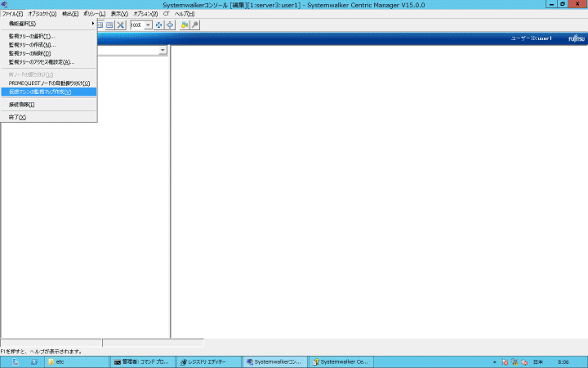Screen dimensions: 588x368
Task: Click the taskbar clock 8:06
Action: (563, 362)
